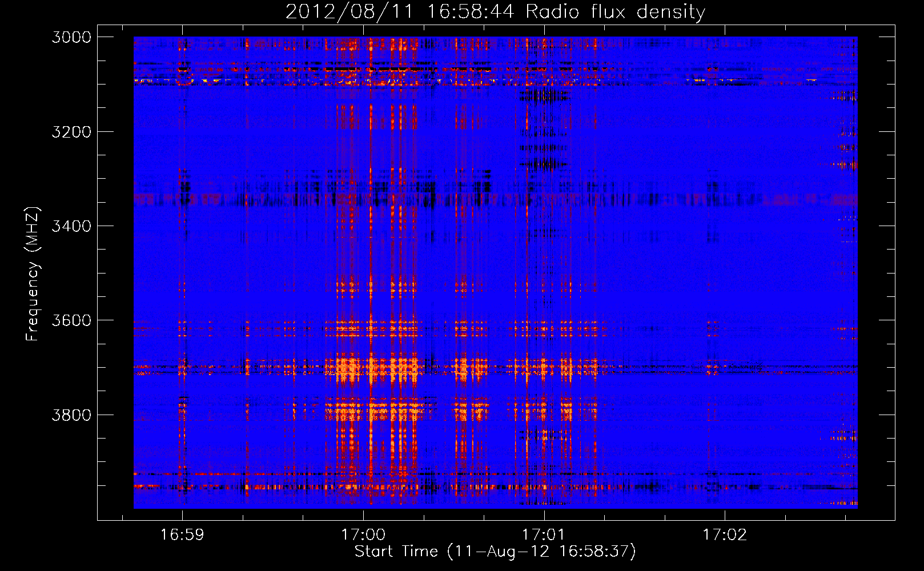This screenshot has height=571, width=924.
Task: Click the 17:00 time axis label
Action: 363,535
